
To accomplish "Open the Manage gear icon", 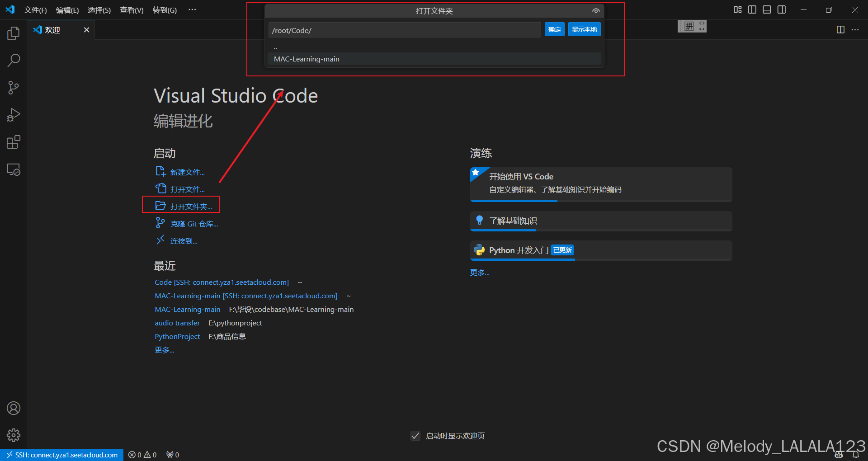I will click(14, 435).
